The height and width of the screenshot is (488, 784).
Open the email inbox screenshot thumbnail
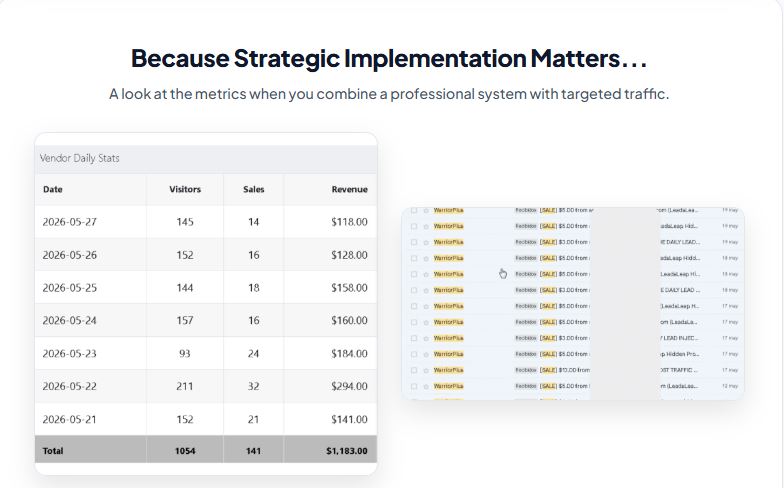573,303
